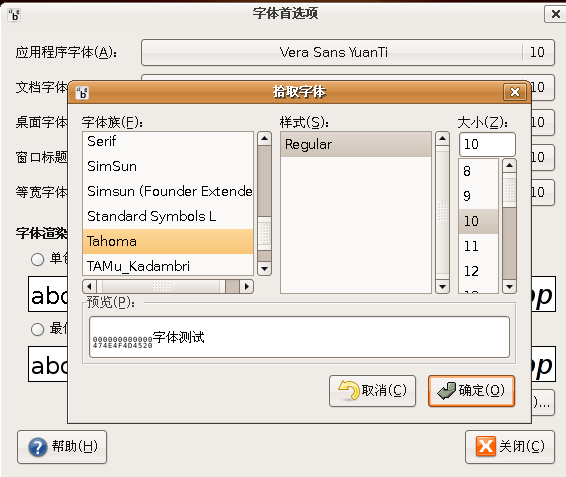Viewport: 566px width, 477px height.
Task: Click the orange X close icon at bottom
Action: click(x=486, y=446)
